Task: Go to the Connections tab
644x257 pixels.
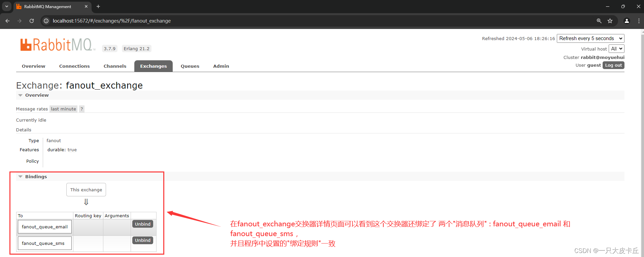Action: [x=74, y=66]
